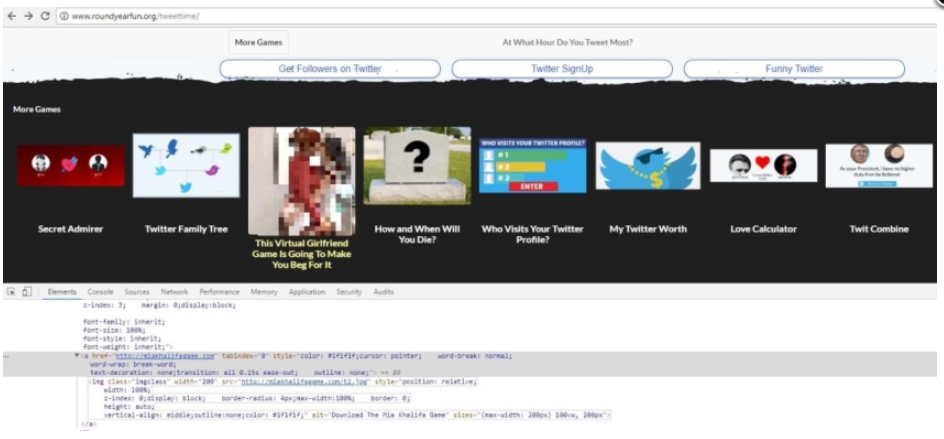This screenshot has height=439, width=944.
Task: Click the browser forward arrow
Action: 27,17
